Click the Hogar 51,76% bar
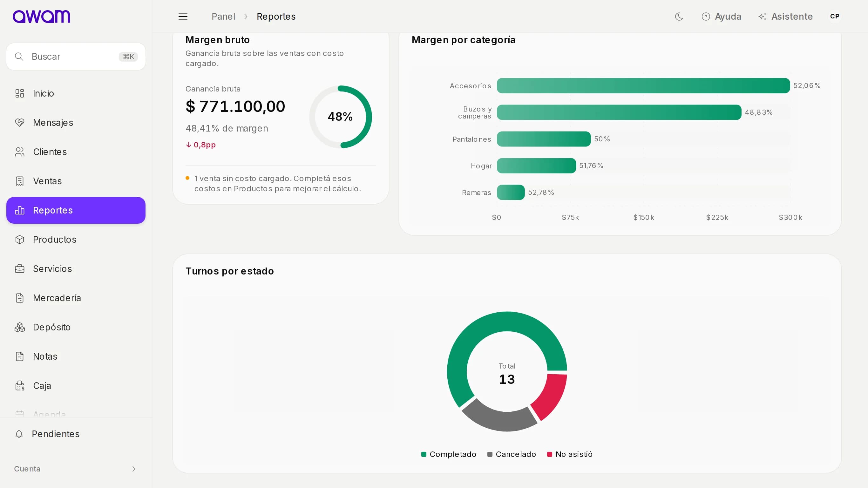Image resolution: width=868 pixels, height=488 pixels. (536, 166)
